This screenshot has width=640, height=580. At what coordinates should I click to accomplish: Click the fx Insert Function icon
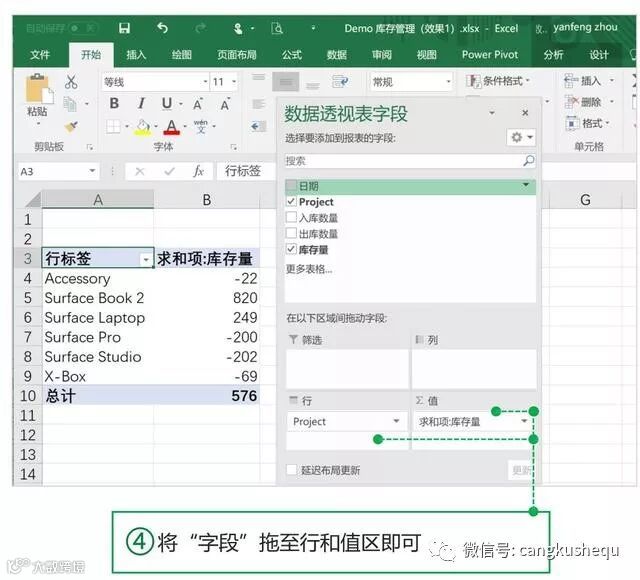coord(198,171)
